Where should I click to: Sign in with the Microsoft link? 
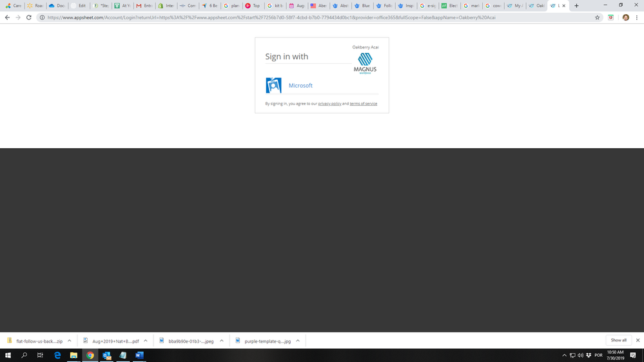pos(300,86)
